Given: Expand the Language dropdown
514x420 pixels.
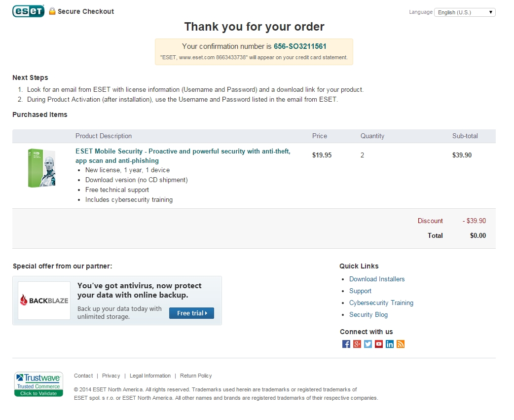Looking at the screenshot, I should 465,12.
